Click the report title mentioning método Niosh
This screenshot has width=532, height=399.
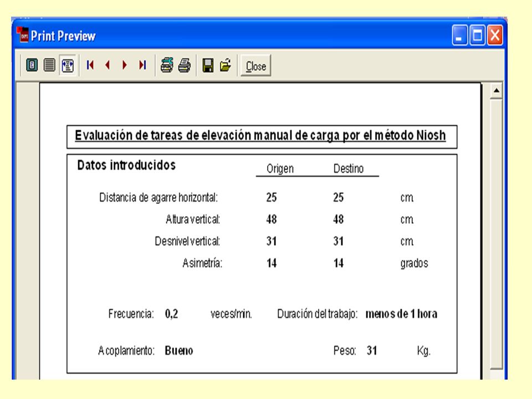pos(260,135)
